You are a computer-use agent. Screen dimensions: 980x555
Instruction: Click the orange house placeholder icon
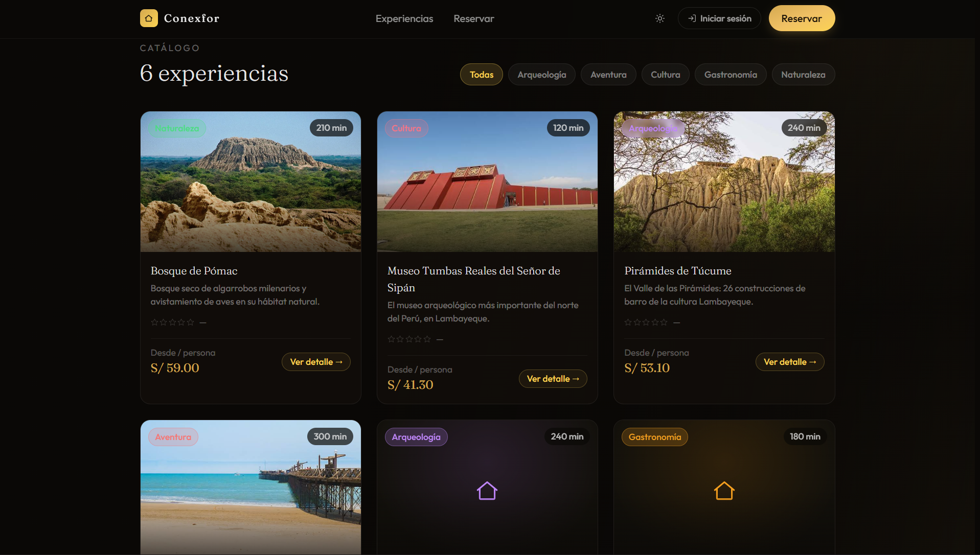click(724, 491)
